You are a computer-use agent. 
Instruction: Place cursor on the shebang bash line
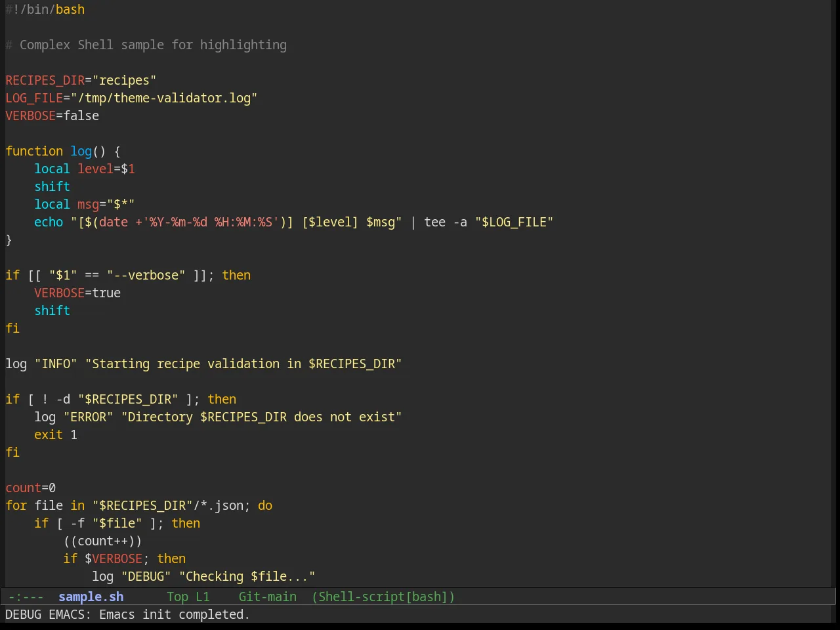click(x=45, y=9)
